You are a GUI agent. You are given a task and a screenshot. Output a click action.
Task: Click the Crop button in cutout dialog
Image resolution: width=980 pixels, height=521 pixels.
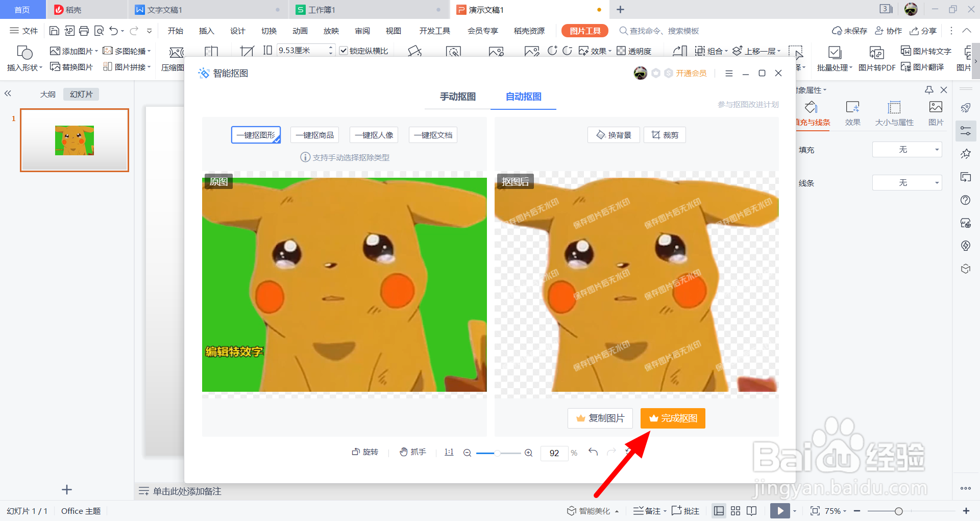[x=665, y=135]
